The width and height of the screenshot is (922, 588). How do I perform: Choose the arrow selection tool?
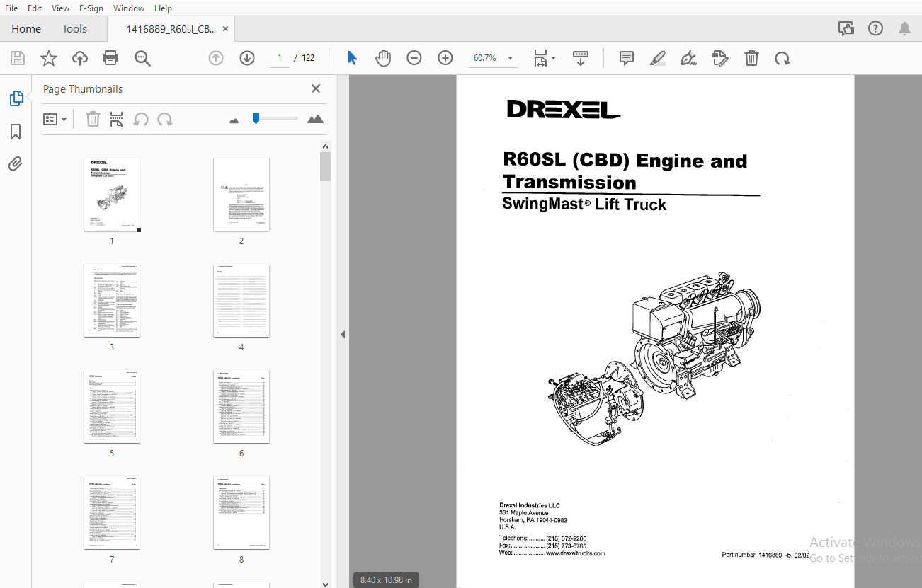(x=352, y=58)
